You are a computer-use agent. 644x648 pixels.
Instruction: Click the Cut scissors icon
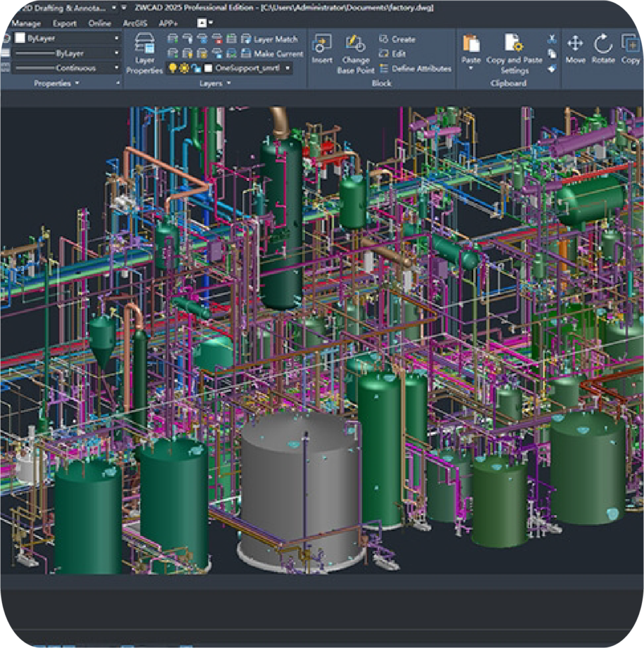pyautogui.click(x=552, y=39)
